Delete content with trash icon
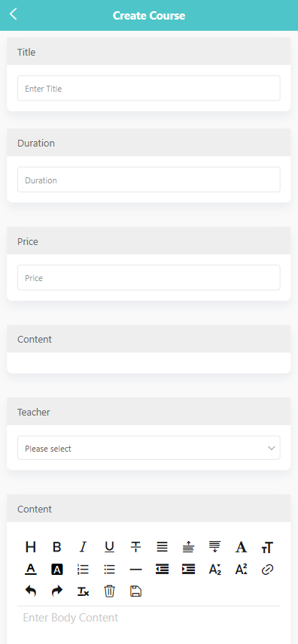298x644 pixels. click(109, 591)
